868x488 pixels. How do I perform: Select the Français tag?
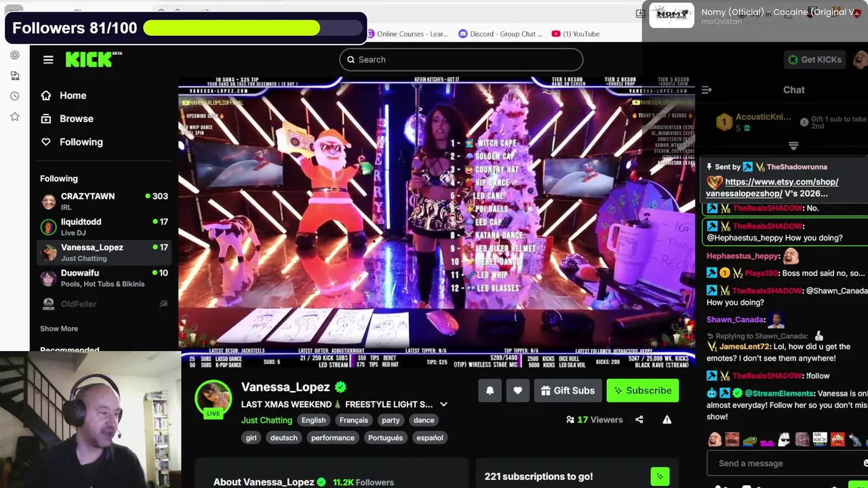pyautogui.click(x=353, y=420)
